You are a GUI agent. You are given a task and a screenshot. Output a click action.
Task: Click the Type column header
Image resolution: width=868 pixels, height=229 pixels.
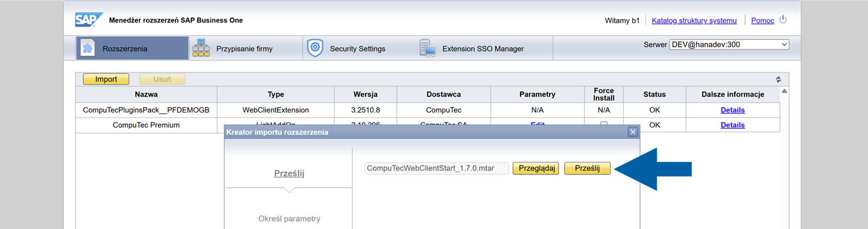click(x=276, y=94)
